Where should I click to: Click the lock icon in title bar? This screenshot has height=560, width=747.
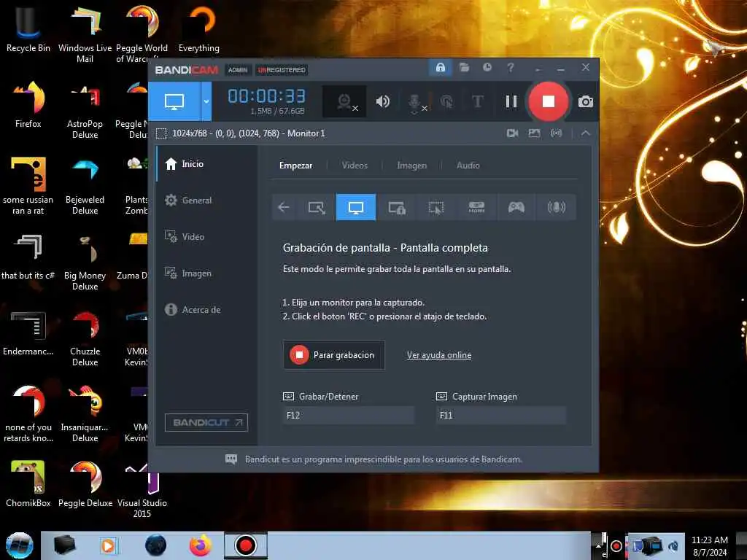[x=440, y=68]
